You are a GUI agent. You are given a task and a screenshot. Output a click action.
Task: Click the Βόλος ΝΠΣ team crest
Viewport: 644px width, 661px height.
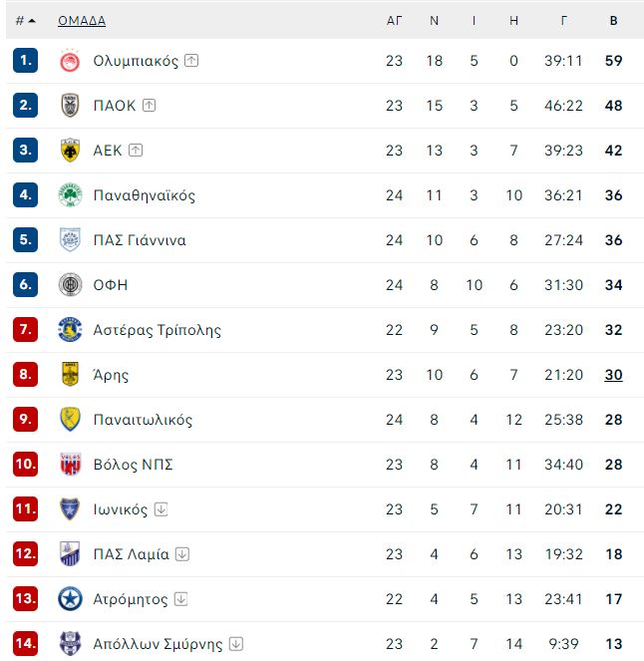(70, 465)
